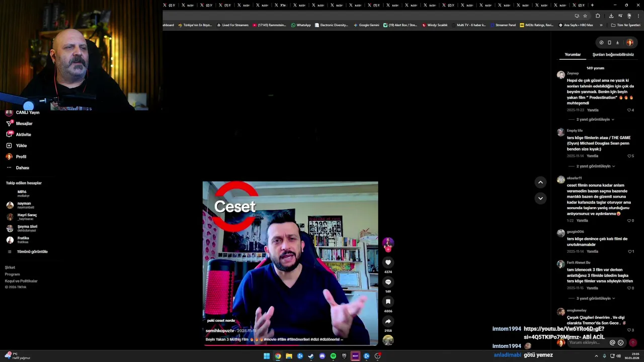Viewport: 644px width, 362px height.
Task: Open followed account Hayri Saraç
Action: point(22,217)
